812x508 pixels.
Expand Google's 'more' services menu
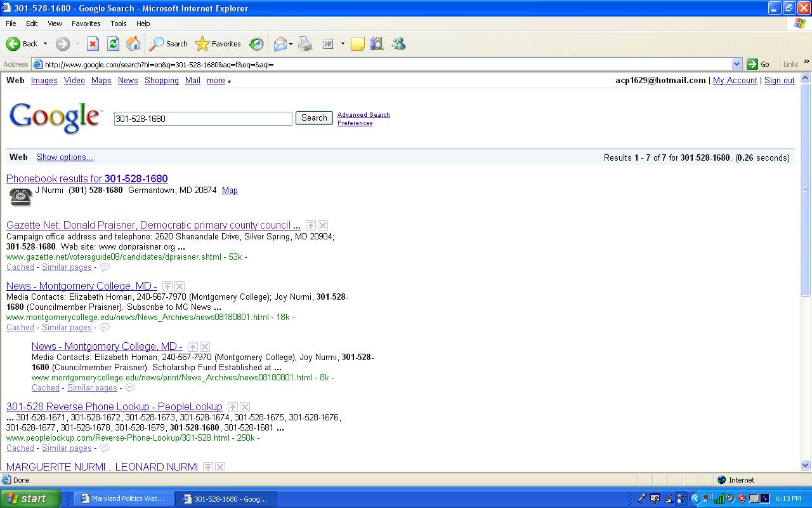(219, 81)
